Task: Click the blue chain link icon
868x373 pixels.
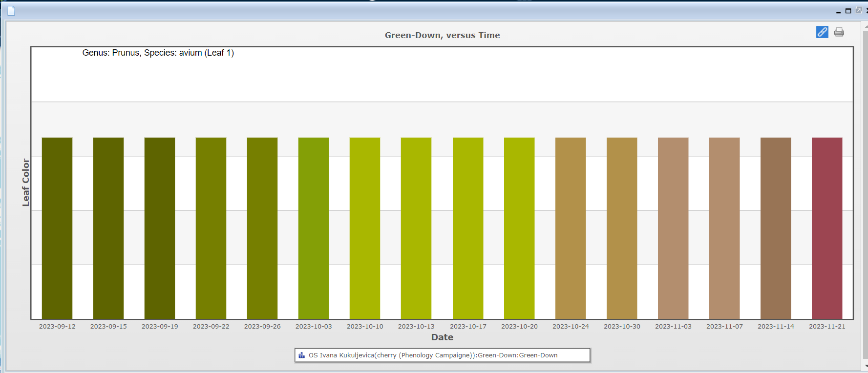Action: pos(822,32)
